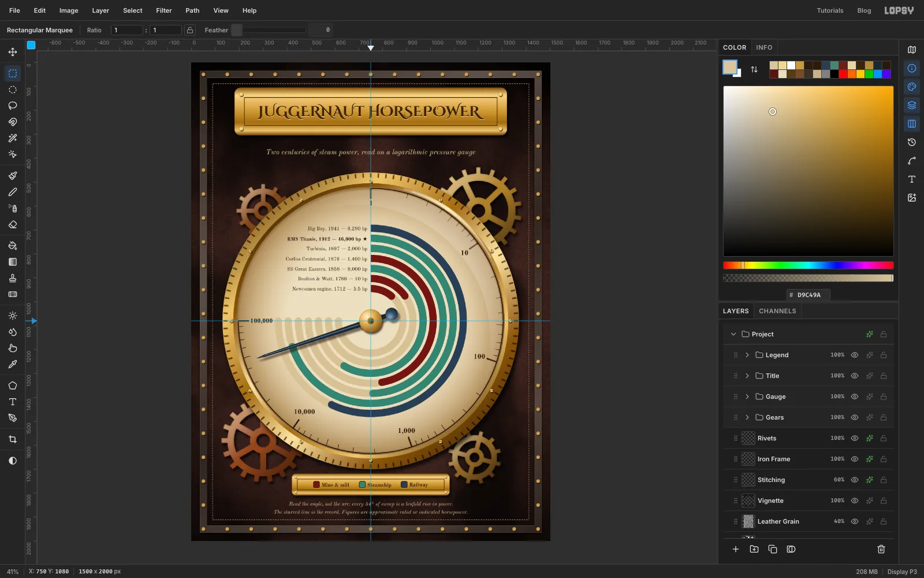The height and width of the screenshot is (578, 924).
Task: Select the Paint Bucket tool
Action: point(13,246)
